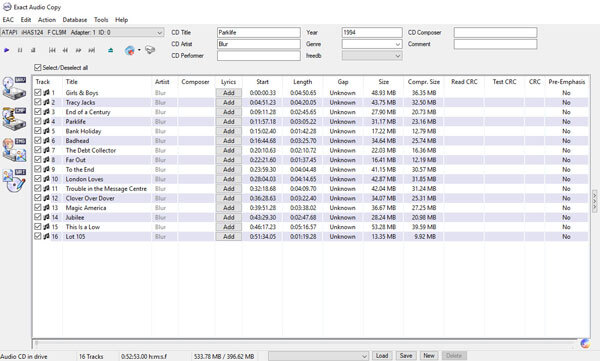Click the music note icon of track 4
Viewport: 600px width, 361px height.
coord(46,121)
